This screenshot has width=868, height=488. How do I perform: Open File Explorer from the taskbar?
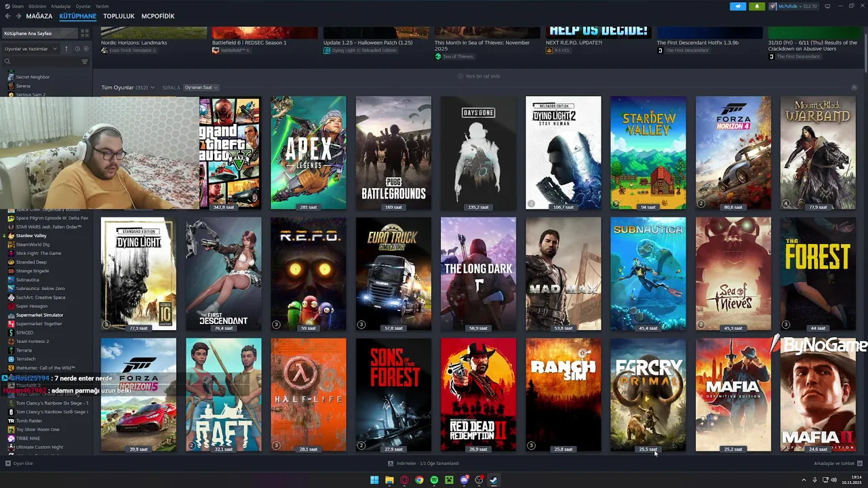389,480
